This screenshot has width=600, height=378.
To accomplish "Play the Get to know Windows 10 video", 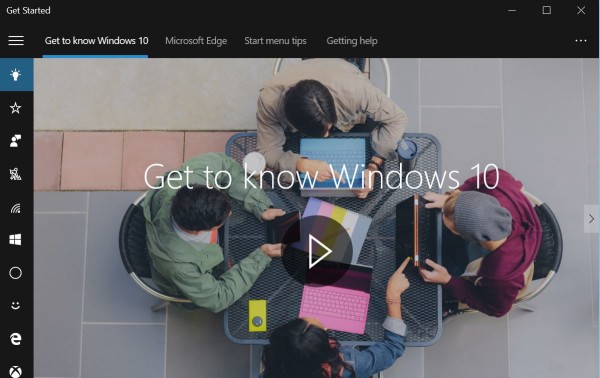I will (x=317, y=251).
